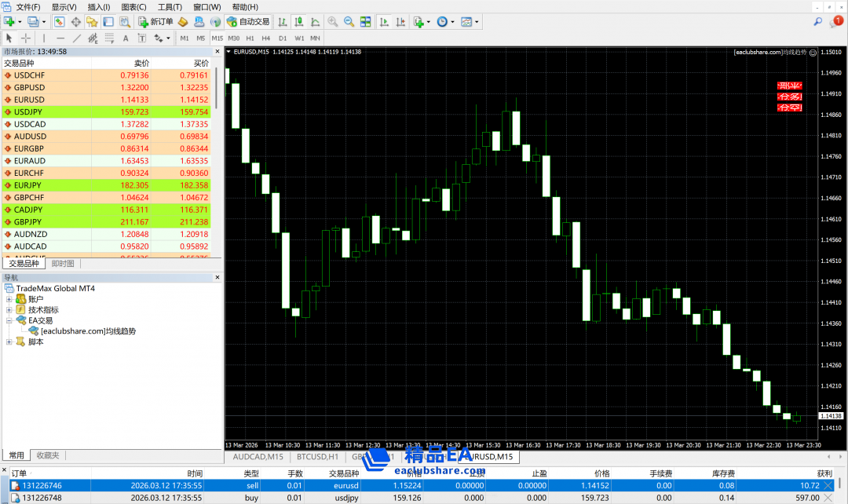Image resolution: width=848 pixels, height=504 pixels.
Task: Open the search magnifier at top right
Action: pyautogui.click(x=818, y=22)
